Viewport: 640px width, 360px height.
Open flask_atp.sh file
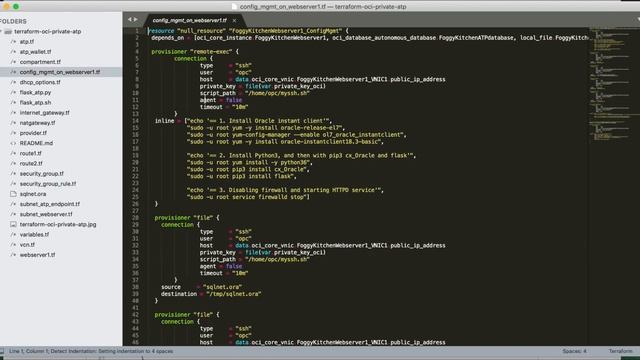pyautogui.click(x=36, y=103)
